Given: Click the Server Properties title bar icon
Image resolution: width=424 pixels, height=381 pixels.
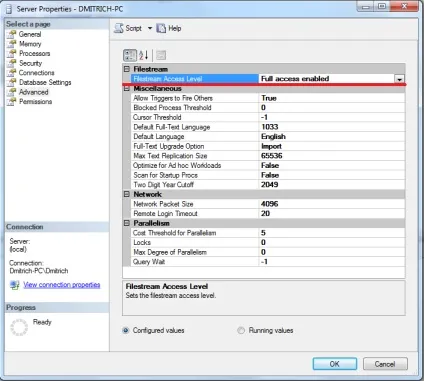Looking at the screenshot, I should 10,9.
